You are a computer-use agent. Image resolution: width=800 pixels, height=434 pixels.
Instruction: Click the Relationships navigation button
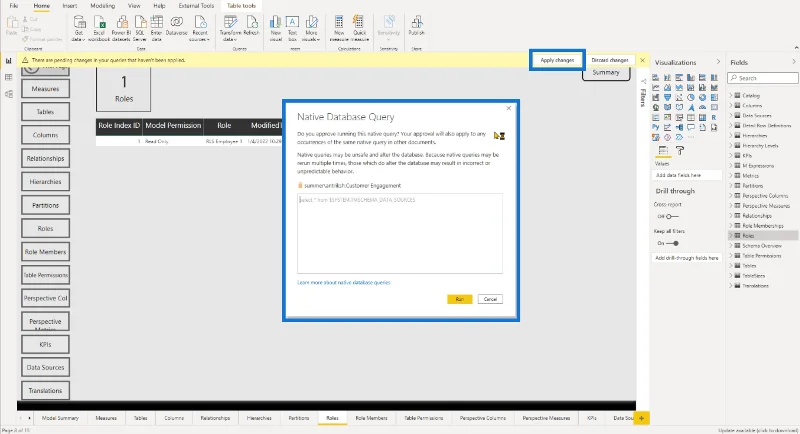tap(45, 159)
